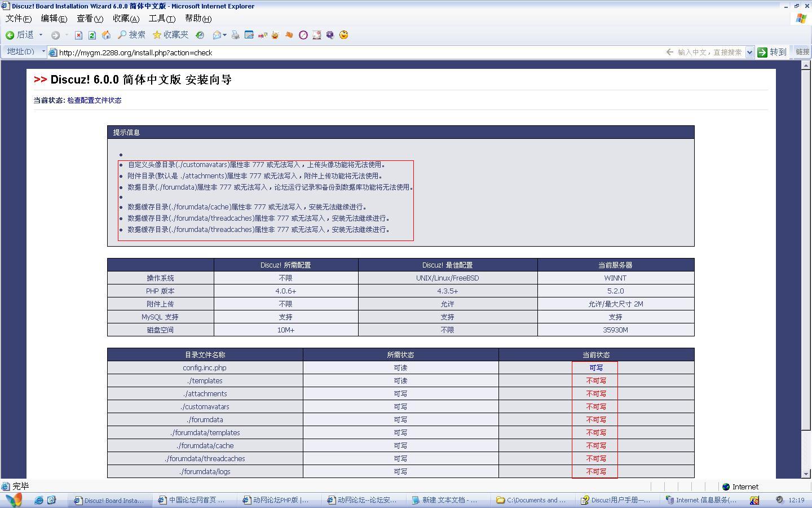The height and width of the screenshot is (508, 812).
Task: Click the Forward arrow button
Action: click(55, 35)
